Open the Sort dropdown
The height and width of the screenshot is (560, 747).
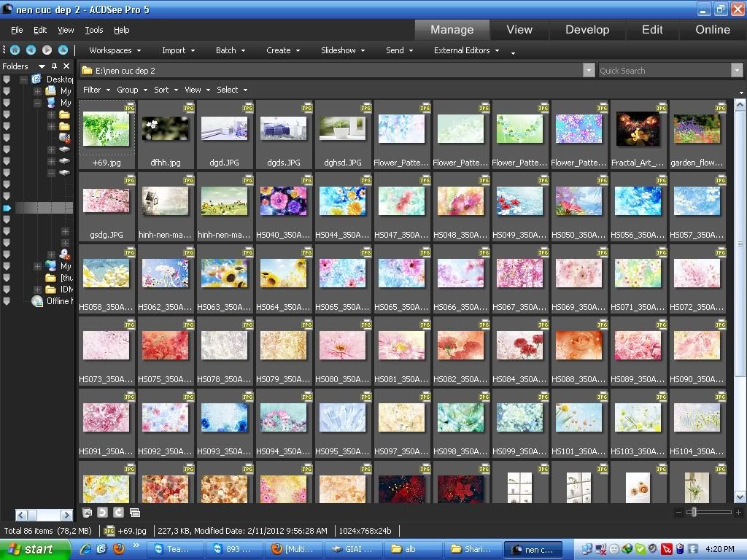coord(166,90)
